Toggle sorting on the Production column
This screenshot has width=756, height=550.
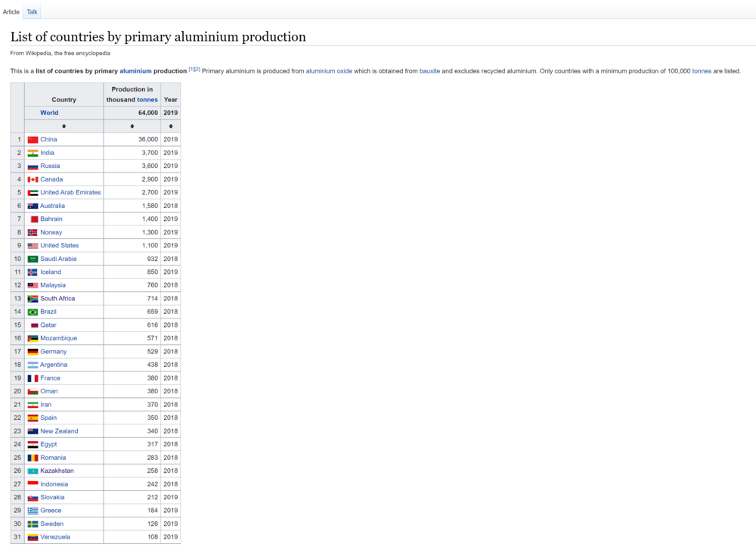pos(131,126)
